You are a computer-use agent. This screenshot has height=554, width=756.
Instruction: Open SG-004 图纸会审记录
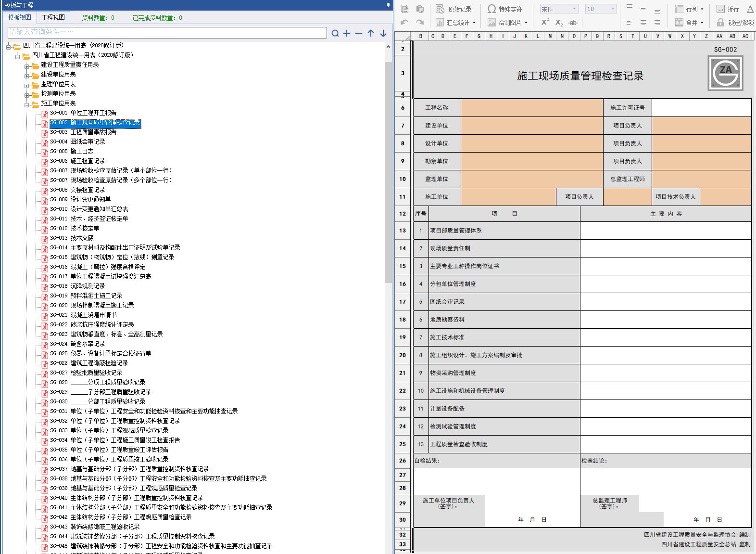point(77,142)
